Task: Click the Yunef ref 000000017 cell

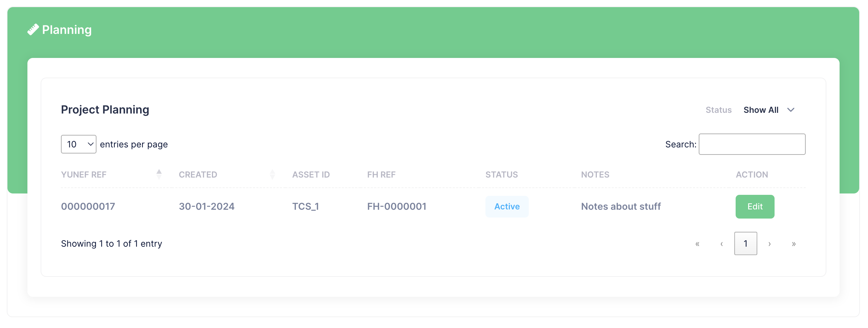Action: [x=88, y=206]
